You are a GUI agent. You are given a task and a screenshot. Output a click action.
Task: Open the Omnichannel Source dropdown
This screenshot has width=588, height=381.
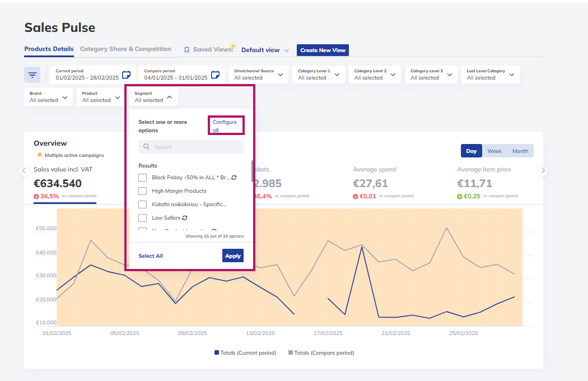[259, 75]
